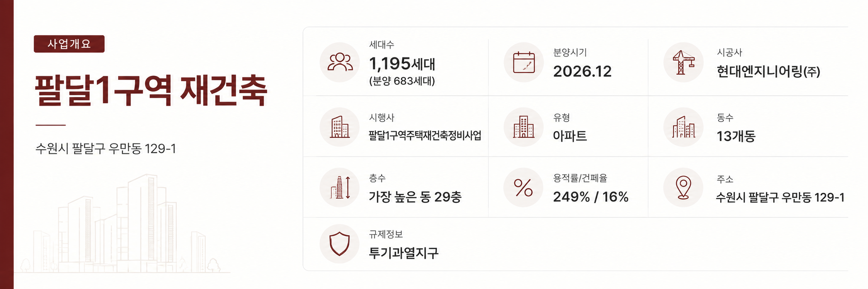Click the tower height icon beside 층수

(x=340, y=187)
